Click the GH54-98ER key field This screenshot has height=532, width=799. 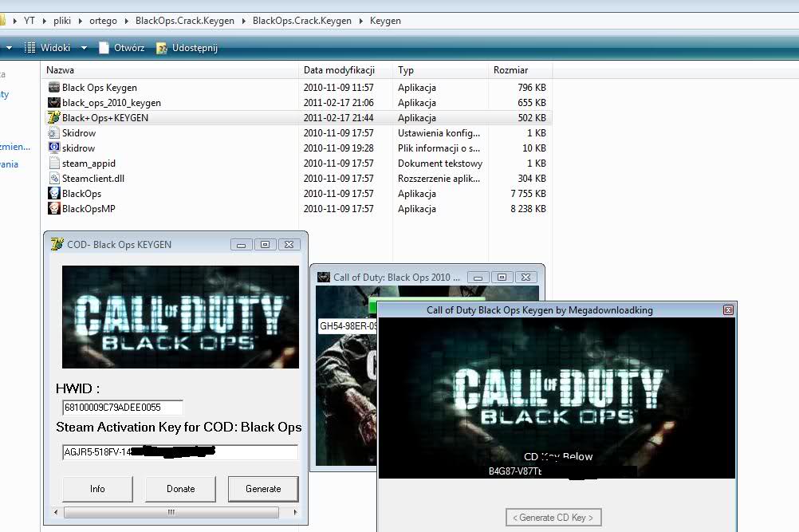pos(348,326)
